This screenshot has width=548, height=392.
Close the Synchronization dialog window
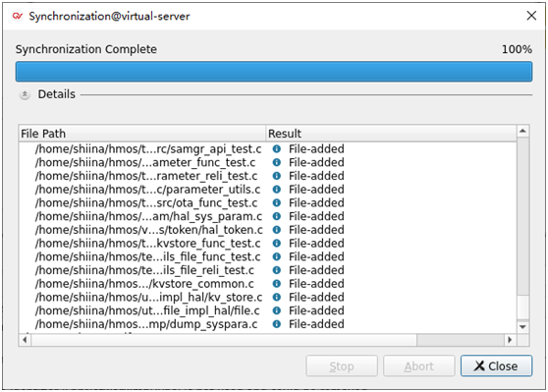[x=531, y=16]
